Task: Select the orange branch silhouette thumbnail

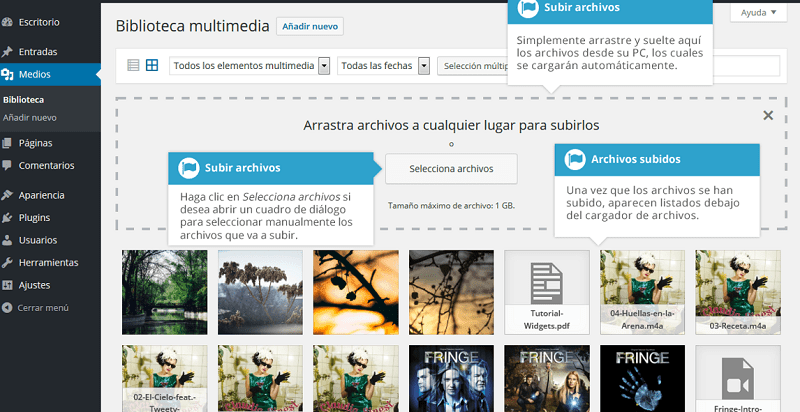Action: (x=356, y=292)
